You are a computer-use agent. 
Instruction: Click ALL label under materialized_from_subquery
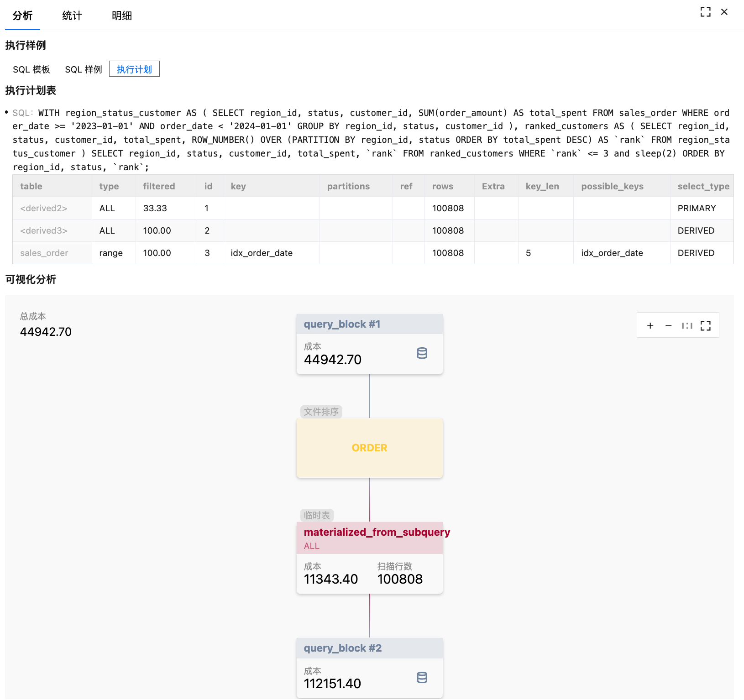(312, 546)
